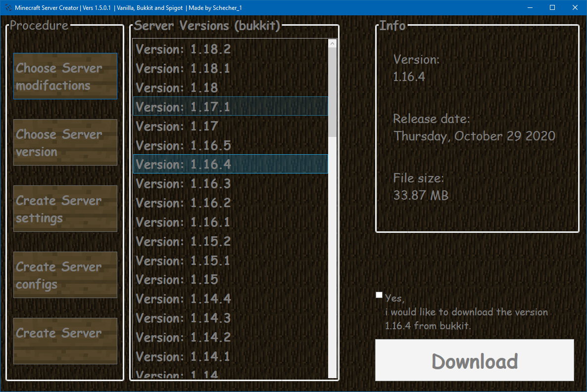This screenshot has height=392, width=587.
Task: Select Version: 1.14.2 in list
Action: point(231,337)
